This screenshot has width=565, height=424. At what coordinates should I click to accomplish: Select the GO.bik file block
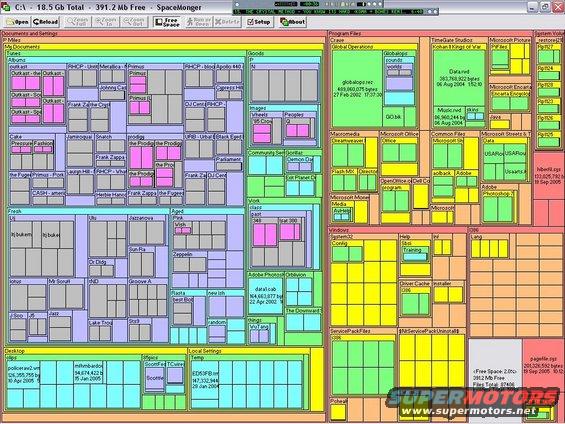(393, 117)
